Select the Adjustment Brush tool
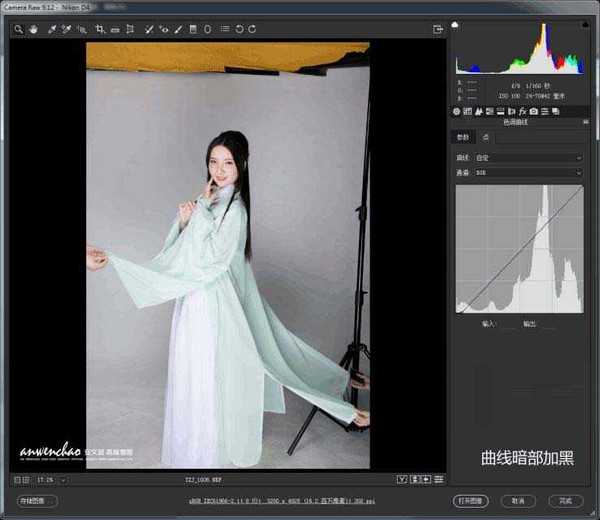 179,29
